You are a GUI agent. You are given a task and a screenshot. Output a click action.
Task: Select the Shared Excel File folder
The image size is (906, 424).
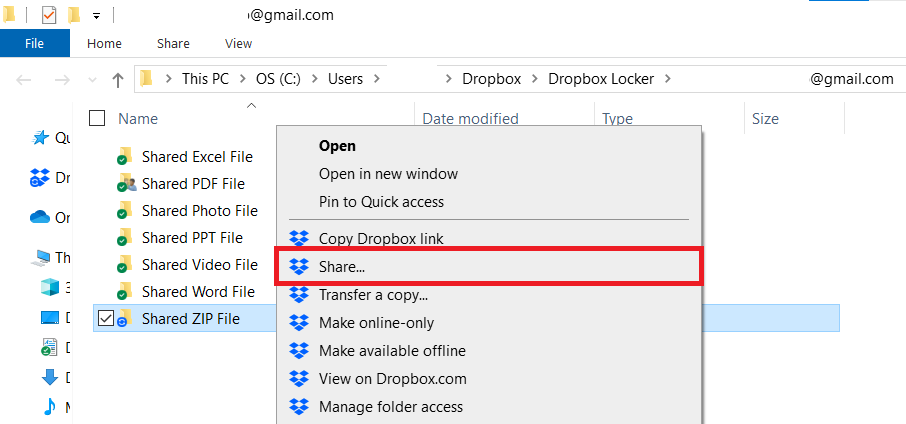click(x=196, y=157)
